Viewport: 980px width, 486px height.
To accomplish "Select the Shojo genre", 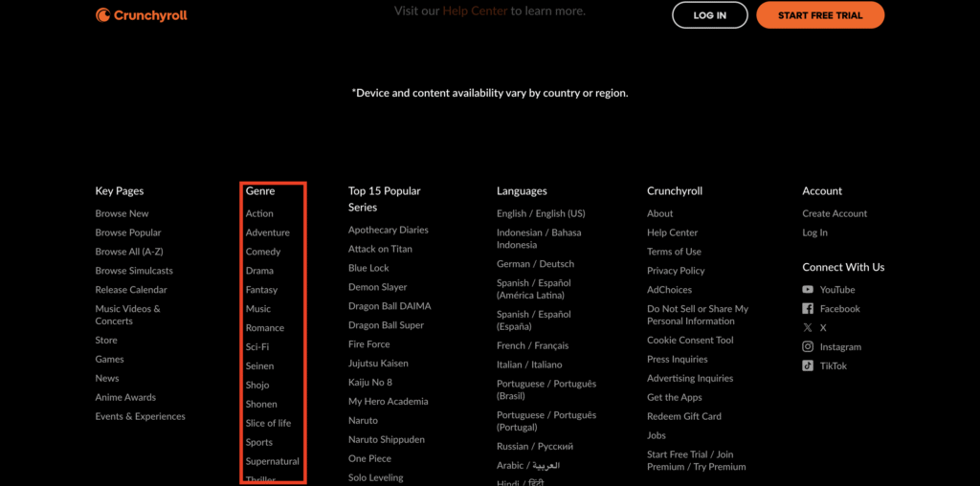I will point(257,386).
